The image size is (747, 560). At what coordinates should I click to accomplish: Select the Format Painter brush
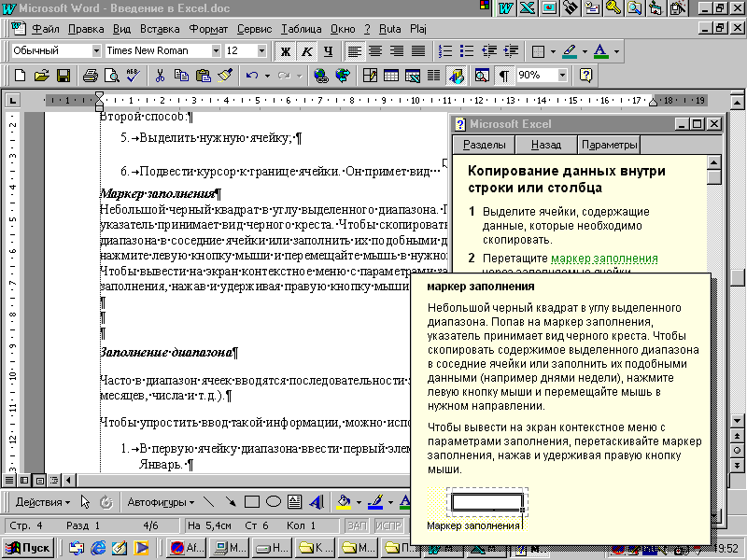[224, 76]
